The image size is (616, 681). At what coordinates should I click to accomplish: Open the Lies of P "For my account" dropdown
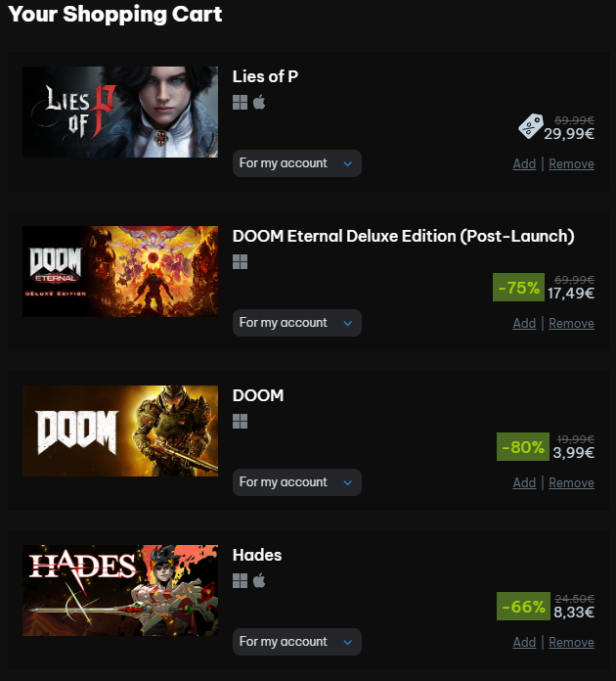click(x=297, y=163)
